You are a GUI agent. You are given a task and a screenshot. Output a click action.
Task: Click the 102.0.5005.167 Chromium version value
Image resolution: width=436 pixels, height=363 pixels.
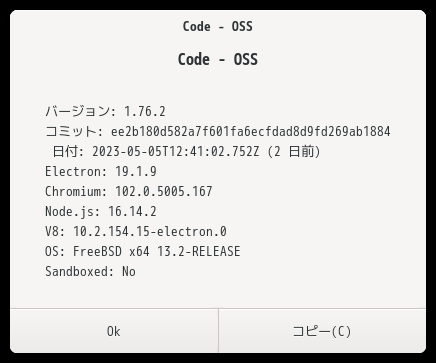tap(164, 191)
